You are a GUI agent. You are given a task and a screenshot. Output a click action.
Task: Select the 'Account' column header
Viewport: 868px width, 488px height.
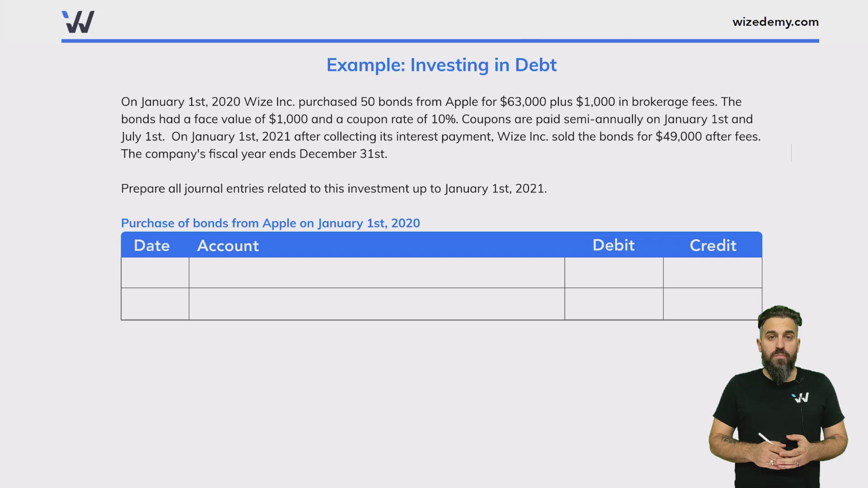point(228,245)
